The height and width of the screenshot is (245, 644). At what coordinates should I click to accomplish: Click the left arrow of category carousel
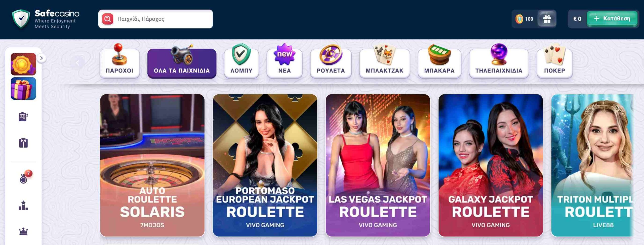(77, 63)
